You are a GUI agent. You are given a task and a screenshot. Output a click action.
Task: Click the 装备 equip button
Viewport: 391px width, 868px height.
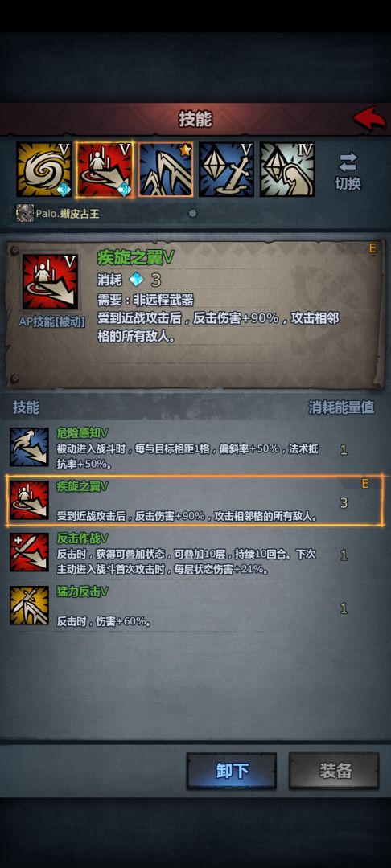click(x=334, y=770)
